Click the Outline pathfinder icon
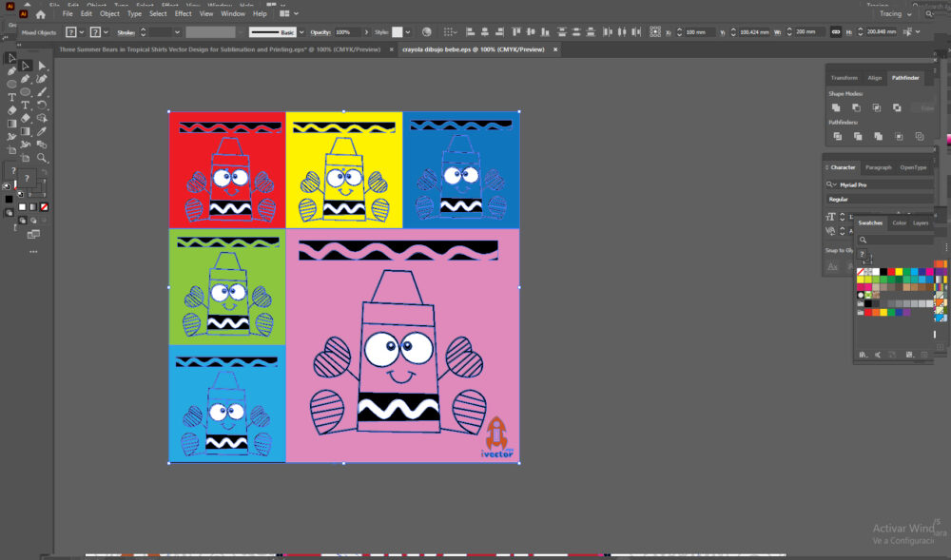The height and width of the screenshot is (560, 951). [920, 136]
